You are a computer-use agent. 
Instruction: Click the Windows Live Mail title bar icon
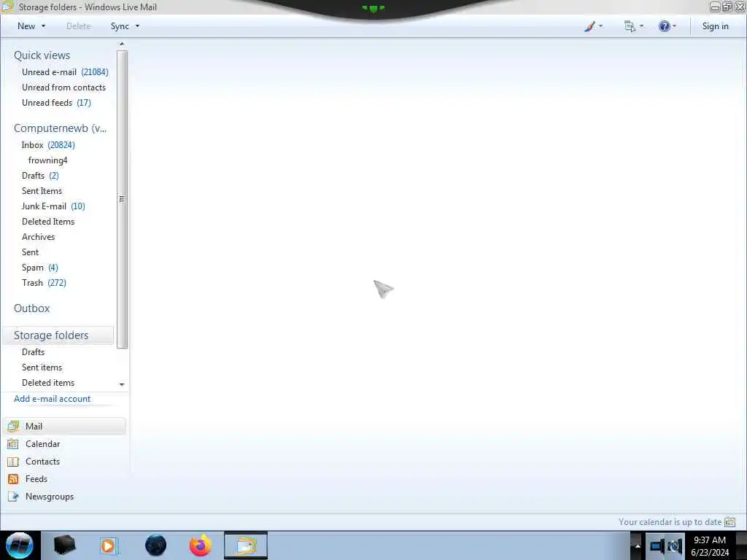pos(7,7)
